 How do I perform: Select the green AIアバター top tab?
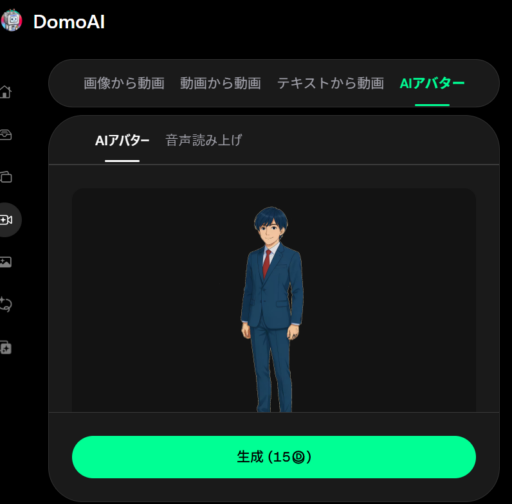(432, 83)
